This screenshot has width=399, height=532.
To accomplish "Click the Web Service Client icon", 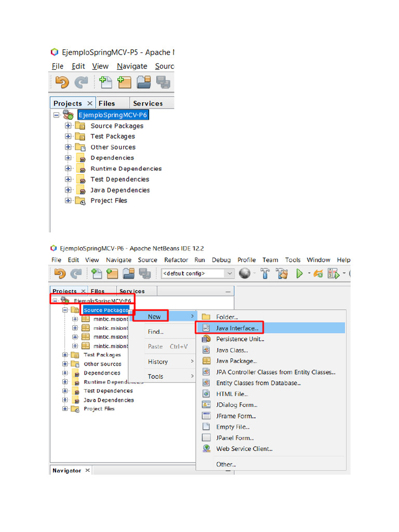I will 206,448.
